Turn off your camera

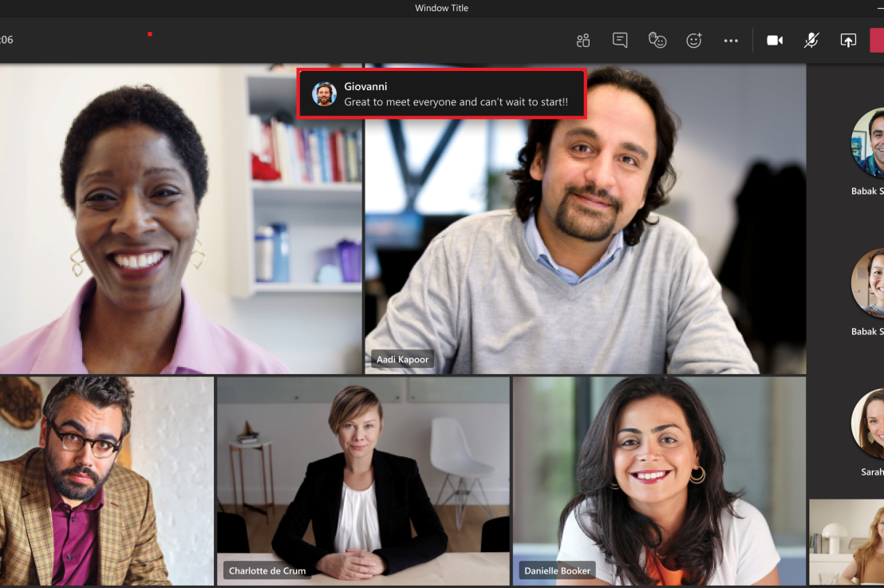click(x=774, y=40)
